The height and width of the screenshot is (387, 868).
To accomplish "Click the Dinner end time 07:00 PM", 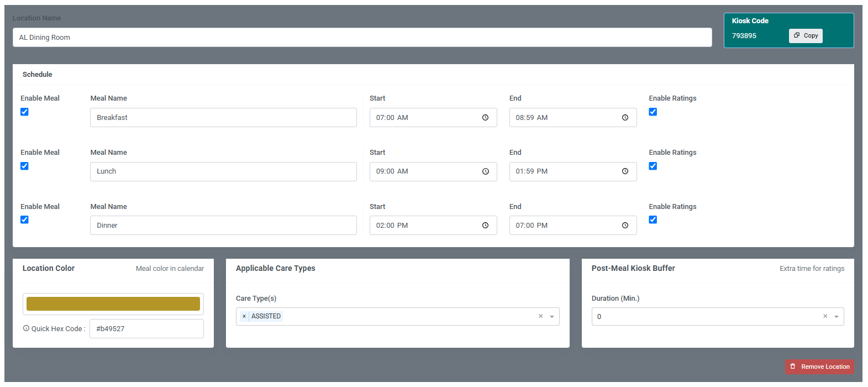I will click(x=532, y=226).
